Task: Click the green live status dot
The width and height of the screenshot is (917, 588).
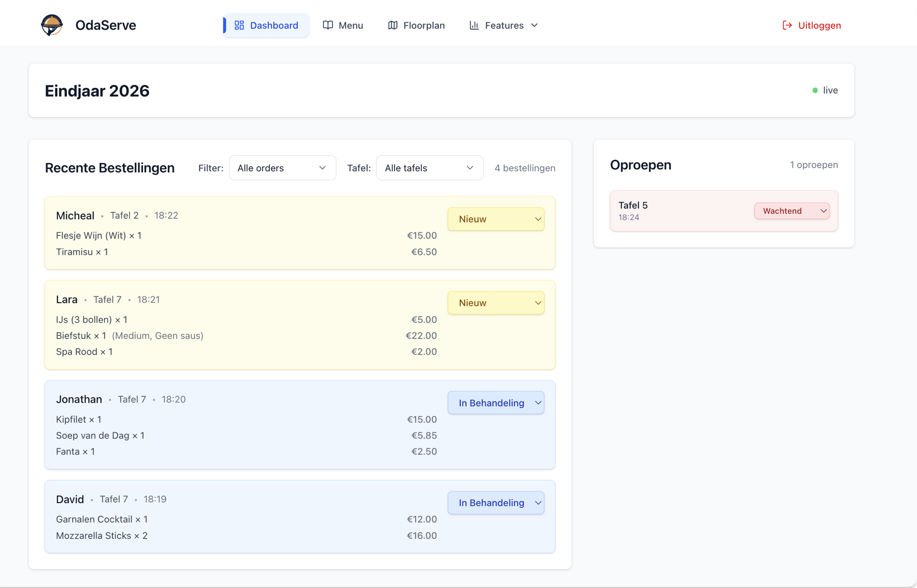Action: pyautogui.click(x=815, y=91)
